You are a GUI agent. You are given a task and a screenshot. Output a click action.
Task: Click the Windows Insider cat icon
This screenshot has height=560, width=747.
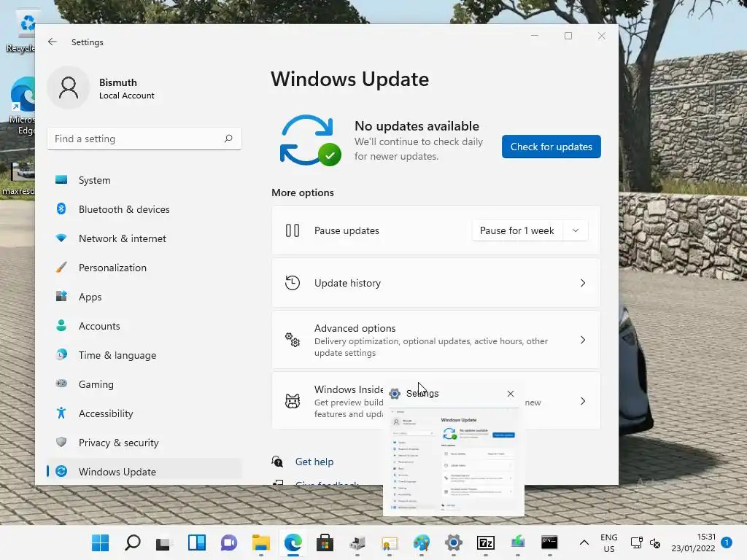[x=293, y=401]
